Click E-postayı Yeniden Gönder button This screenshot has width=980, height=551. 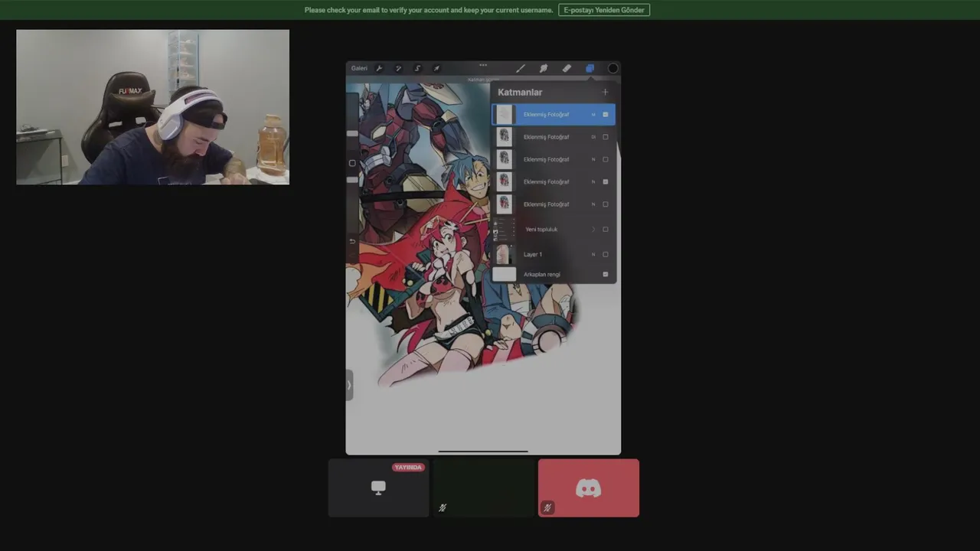pyautogui.click(x=604, y=10)
